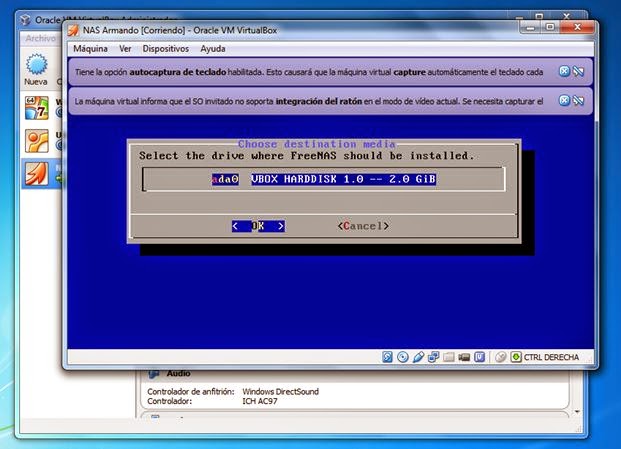Open the Máquina menu
The image size is (621, 449).
coord(90,49)
